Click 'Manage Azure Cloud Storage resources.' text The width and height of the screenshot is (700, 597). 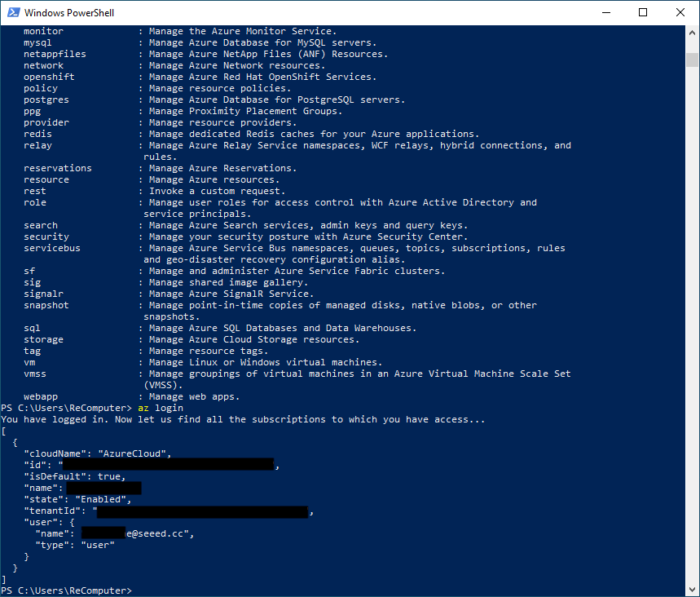254,339
